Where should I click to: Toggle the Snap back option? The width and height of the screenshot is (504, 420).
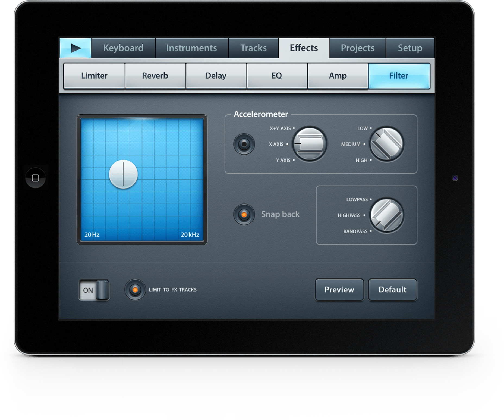point(244,214)
